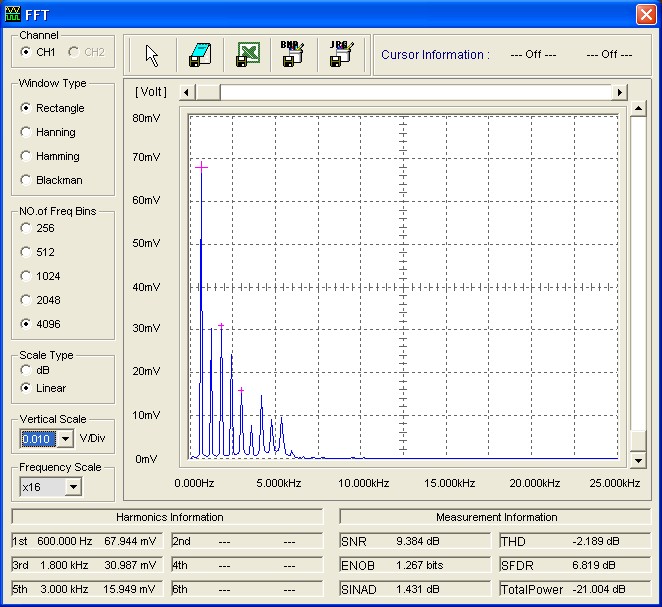Click the horizontal scrollbar track
The image size is (662, 607).
pos(420,93)
